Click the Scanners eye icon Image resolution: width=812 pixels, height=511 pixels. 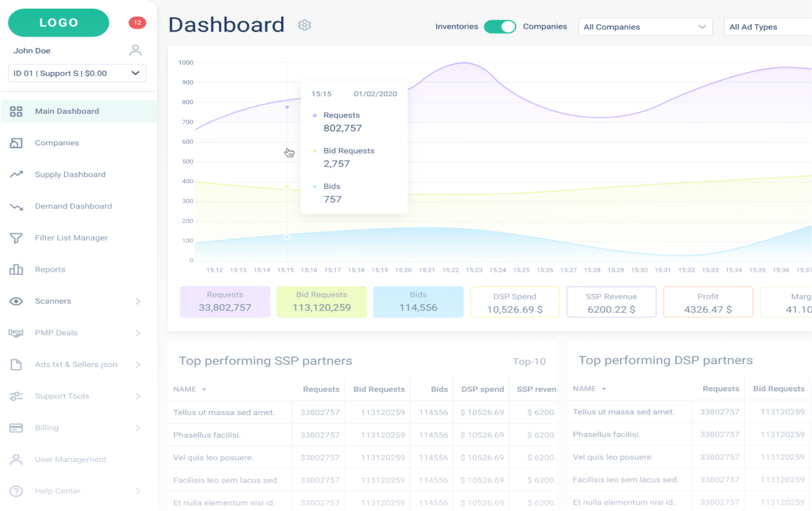pyautogui.click(x=16, y=301)
